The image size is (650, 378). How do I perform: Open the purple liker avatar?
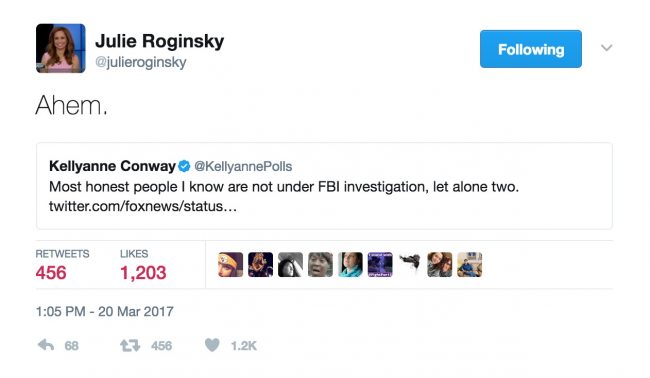[x=380, y=264]
